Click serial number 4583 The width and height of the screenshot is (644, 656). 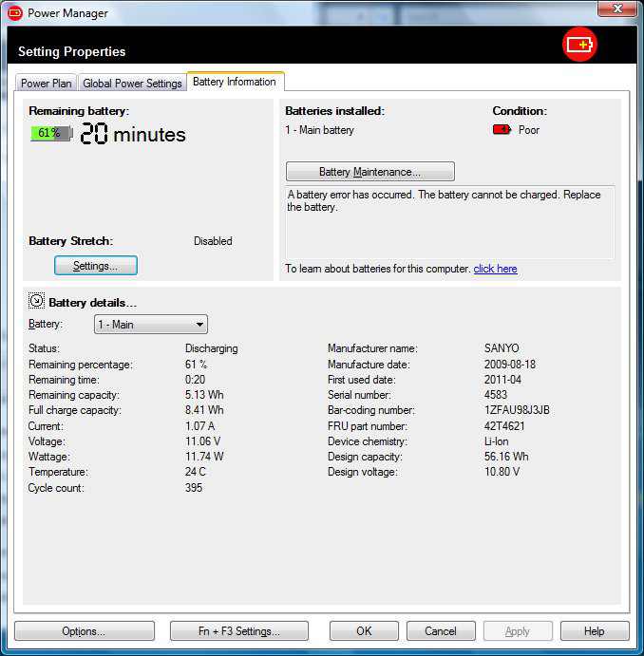tap(496, 395)
